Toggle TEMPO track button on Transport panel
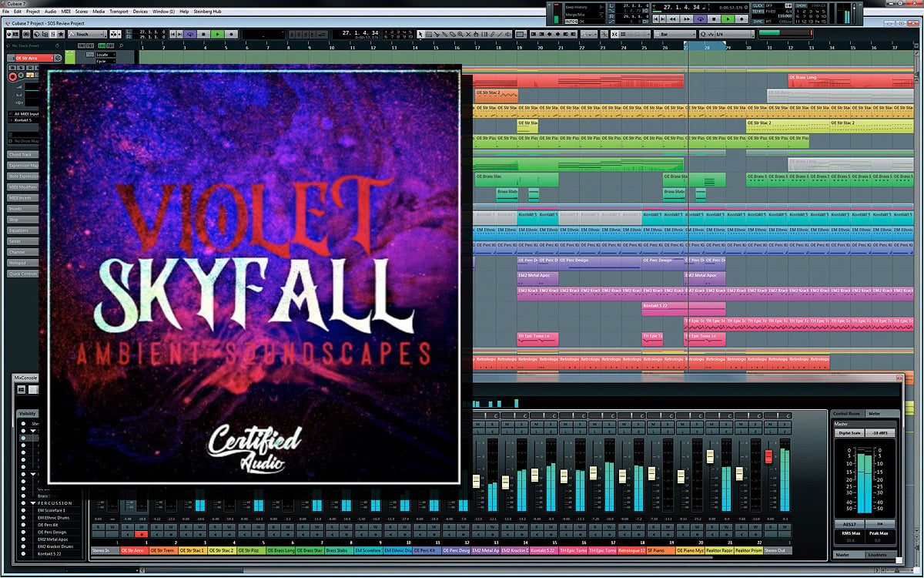The width and height of the screenshot is (924, 578). tap(758, 12)
